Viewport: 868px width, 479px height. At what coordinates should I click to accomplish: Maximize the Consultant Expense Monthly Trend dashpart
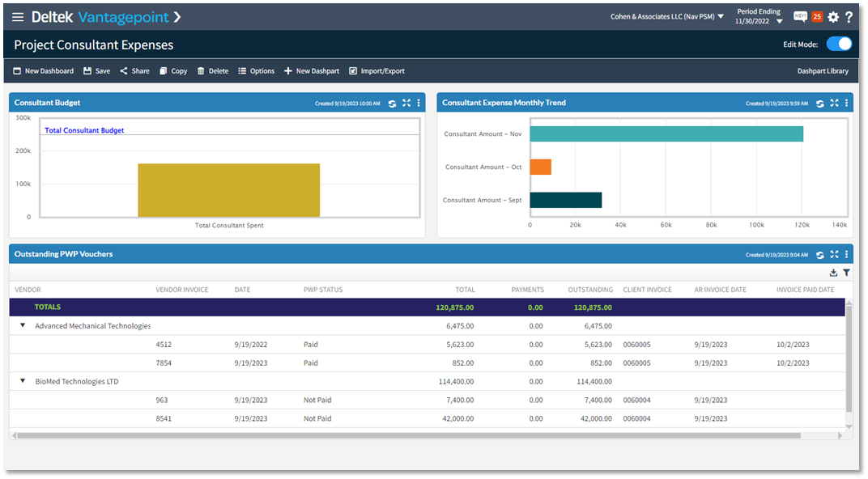pyautogui.click(x=834, y=104)
